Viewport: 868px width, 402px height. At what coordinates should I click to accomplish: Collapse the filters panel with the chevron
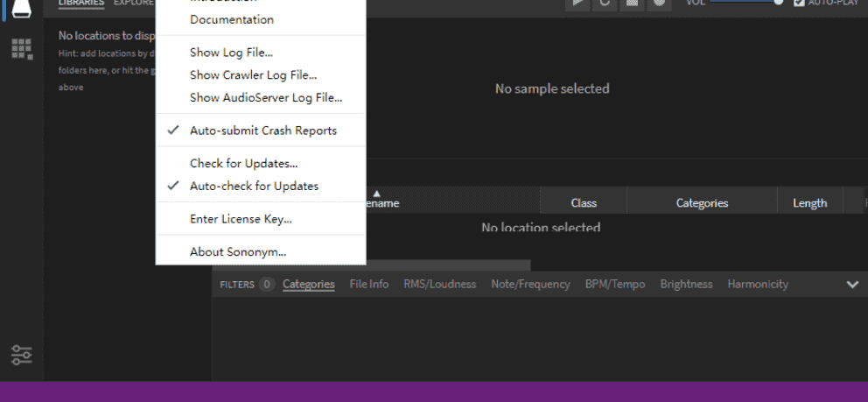tap(852, 285)
